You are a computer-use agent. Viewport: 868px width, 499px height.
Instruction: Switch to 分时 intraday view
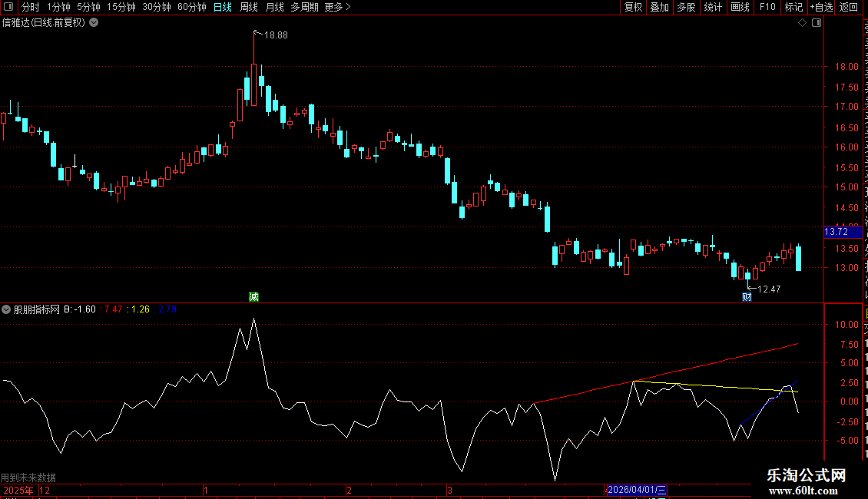click(30, 7)
